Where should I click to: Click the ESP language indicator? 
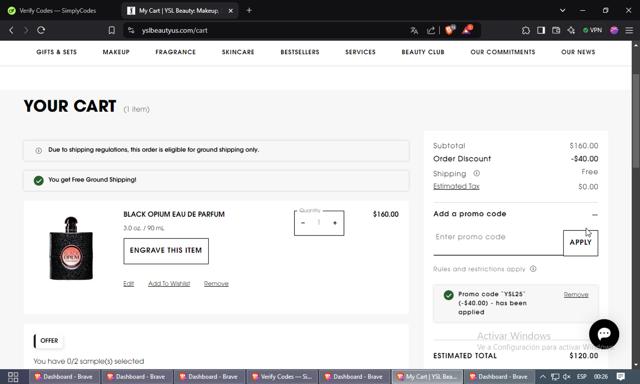pyautogui.click(x=581, y=377)
